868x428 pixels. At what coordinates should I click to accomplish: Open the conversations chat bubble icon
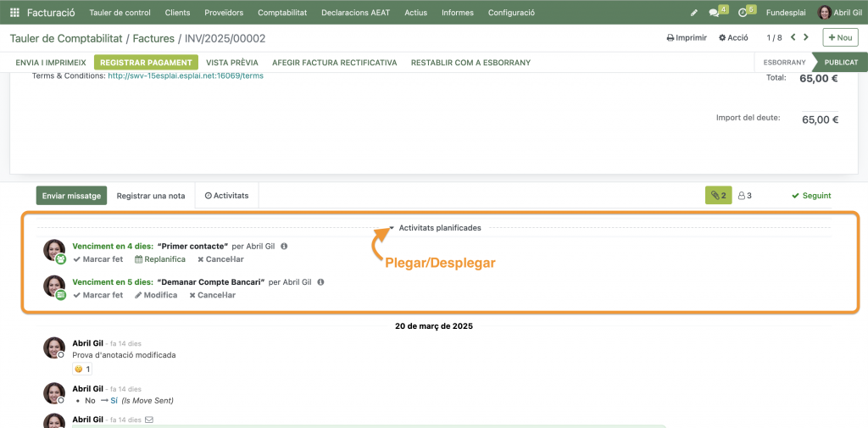(715, 13)
